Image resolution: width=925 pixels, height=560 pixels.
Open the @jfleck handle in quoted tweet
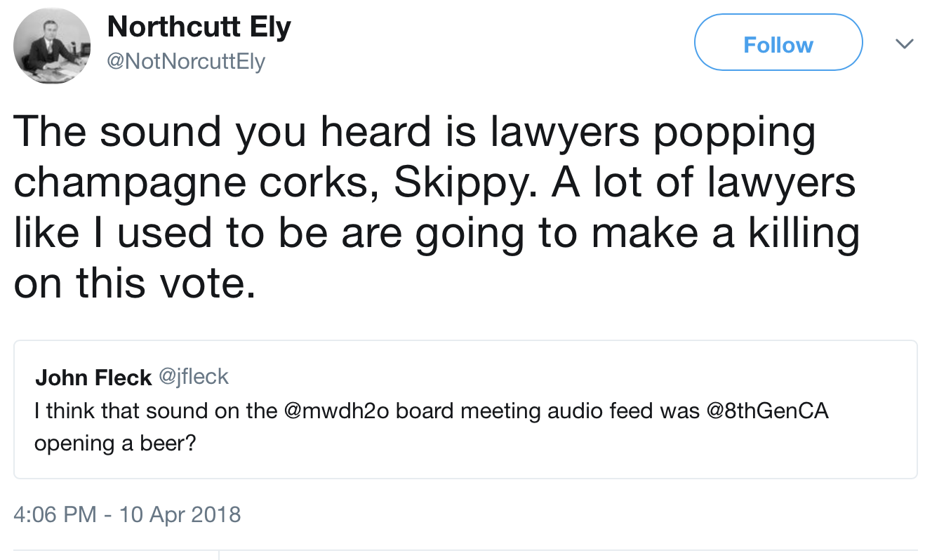click(x=194, y=377)
